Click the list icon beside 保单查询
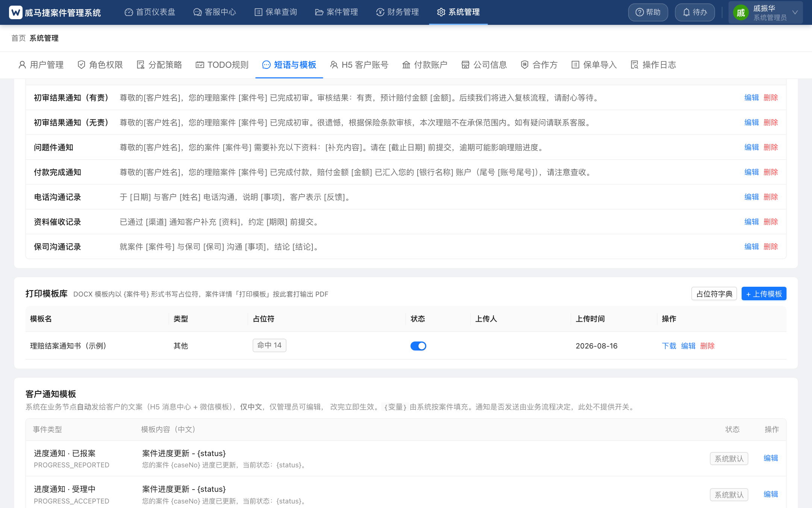The image size is (812, 508). (x=258, y=12)
